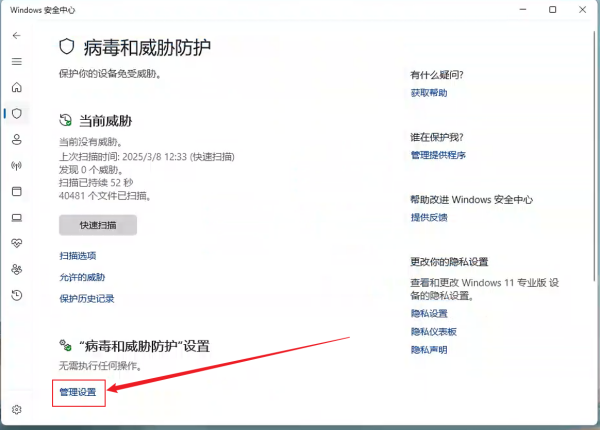The width and height of the screenshot is (600, 430).
Task: Select Virus & threat protection shield icon
Action: click(x=16, y=113)
